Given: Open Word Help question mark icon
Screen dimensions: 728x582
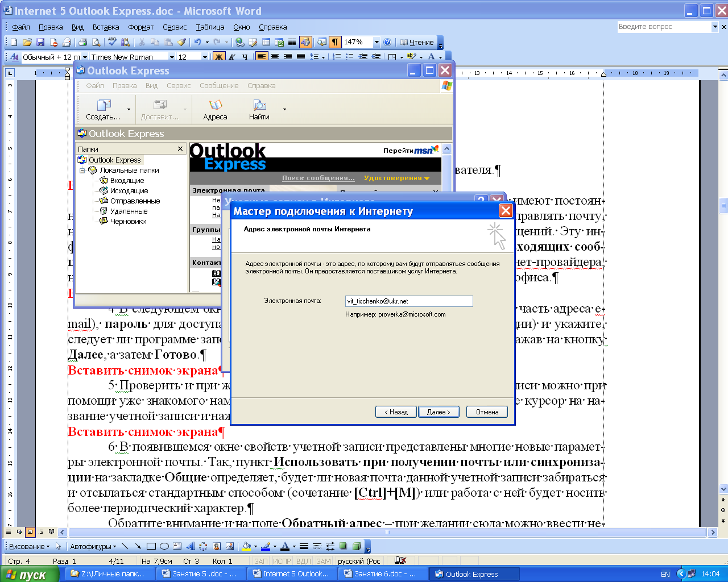Looking at the screenshot, I should pyautogui.click(x=387, y=42).
